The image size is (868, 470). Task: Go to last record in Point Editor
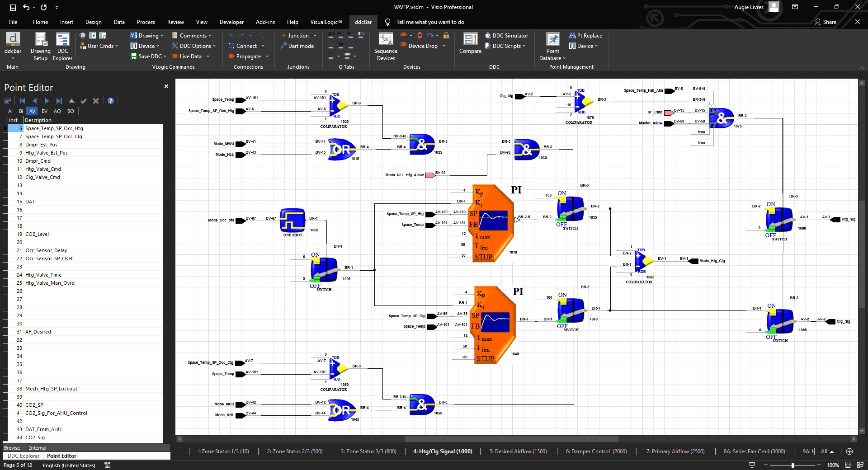tap(59, 101)
